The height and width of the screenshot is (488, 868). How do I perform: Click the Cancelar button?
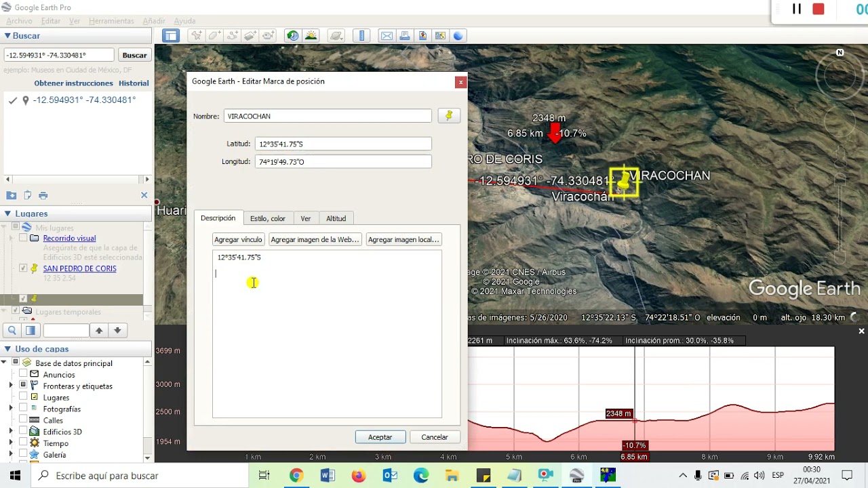point(435,437)
